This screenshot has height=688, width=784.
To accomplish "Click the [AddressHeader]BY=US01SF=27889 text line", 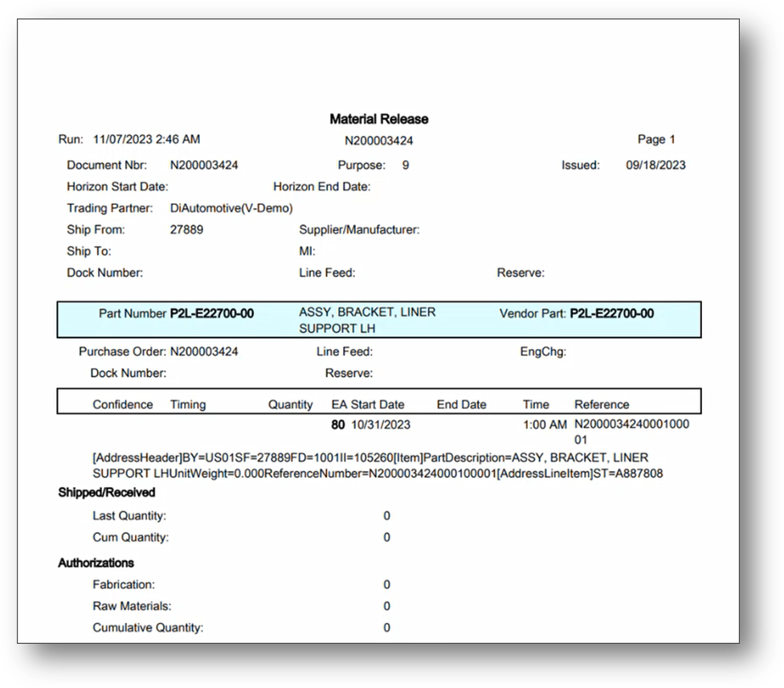I will tap(370, 458).
